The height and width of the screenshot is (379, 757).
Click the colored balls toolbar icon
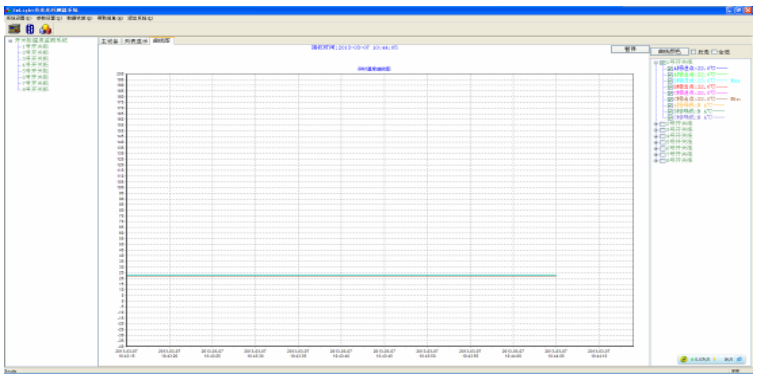[45, 29]
